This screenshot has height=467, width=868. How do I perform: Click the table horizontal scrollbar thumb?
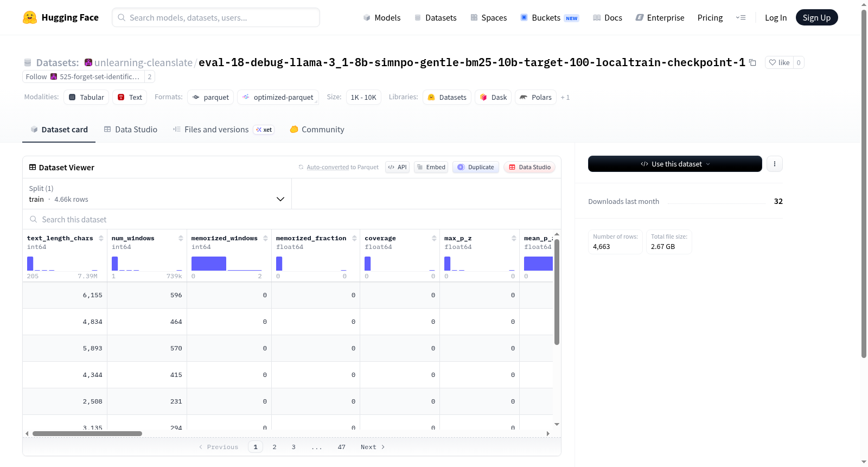87,433
